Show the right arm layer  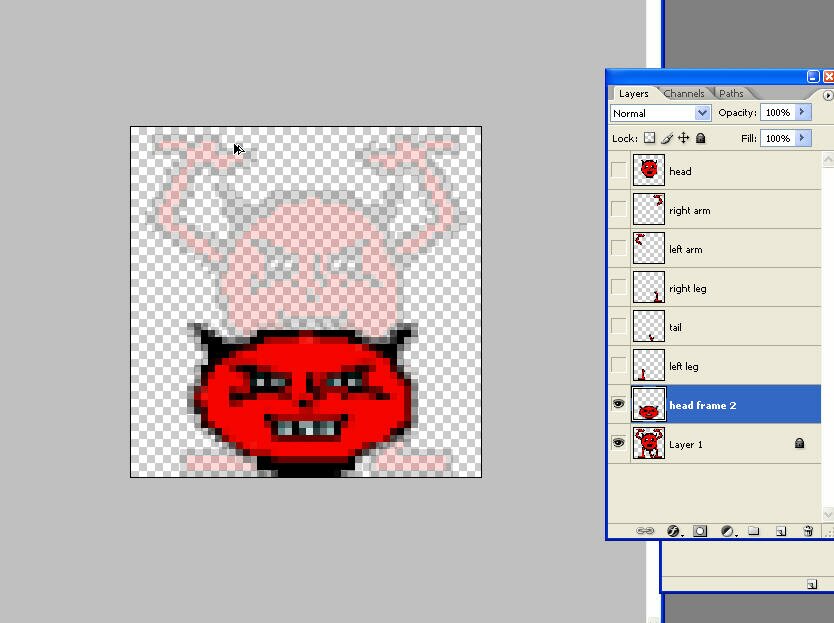tap(619, 209)
